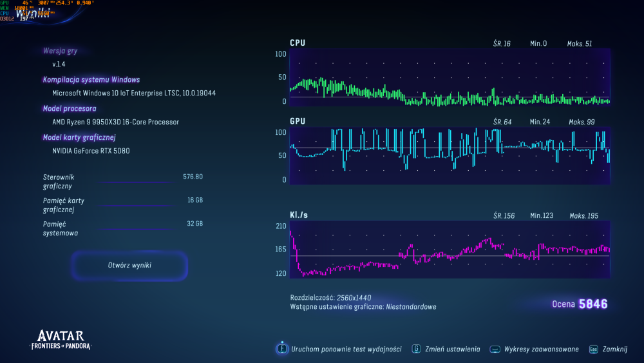Viewport: 644px width, 363px height.
Task: Click the F key icon to rerun benchmark
Action: [281, 349]
